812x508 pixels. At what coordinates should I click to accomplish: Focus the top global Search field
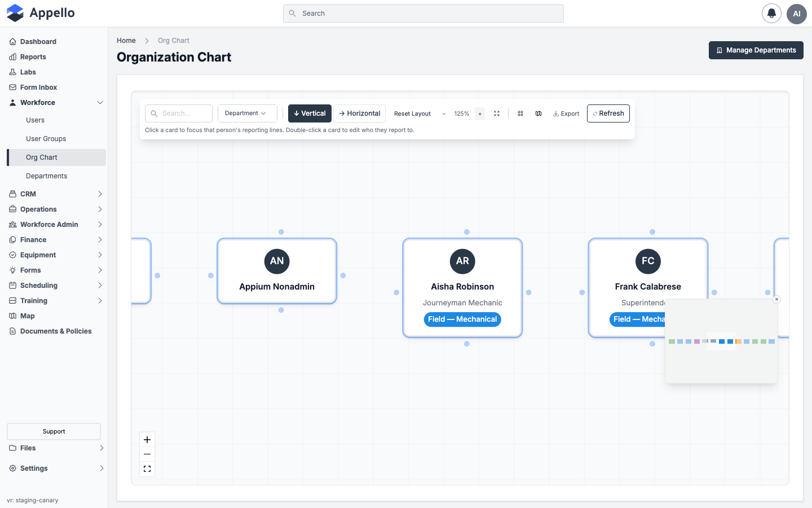423,14
